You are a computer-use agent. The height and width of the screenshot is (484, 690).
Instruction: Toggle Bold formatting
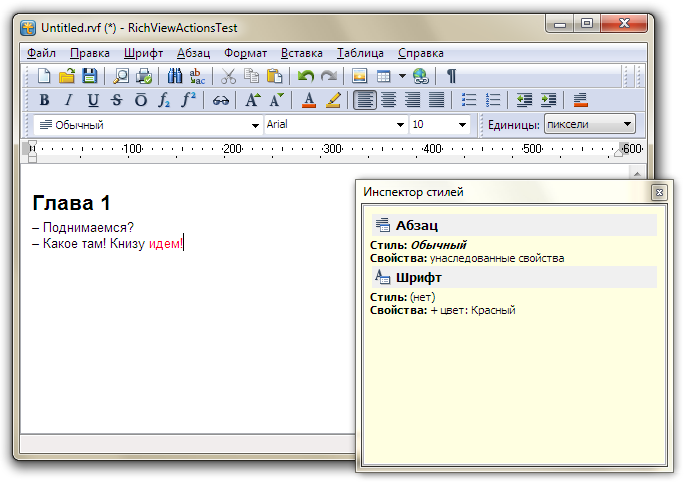pyautogui.click(x=44, y=100)
